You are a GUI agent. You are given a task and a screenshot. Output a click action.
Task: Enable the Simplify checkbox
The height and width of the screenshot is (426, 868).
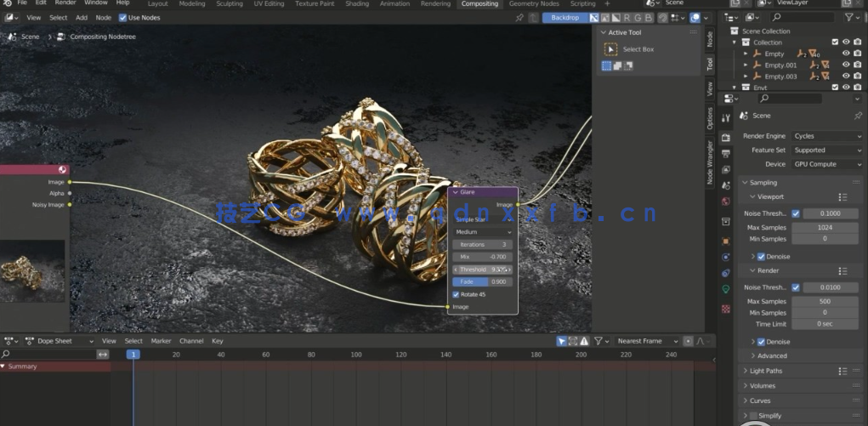753,416
